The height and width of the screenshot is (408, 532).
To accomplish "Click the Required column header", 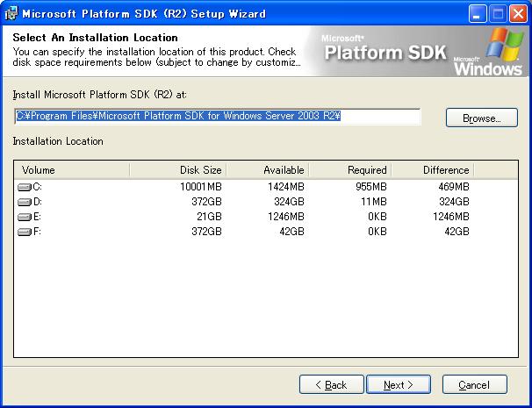I will [349, 169].
